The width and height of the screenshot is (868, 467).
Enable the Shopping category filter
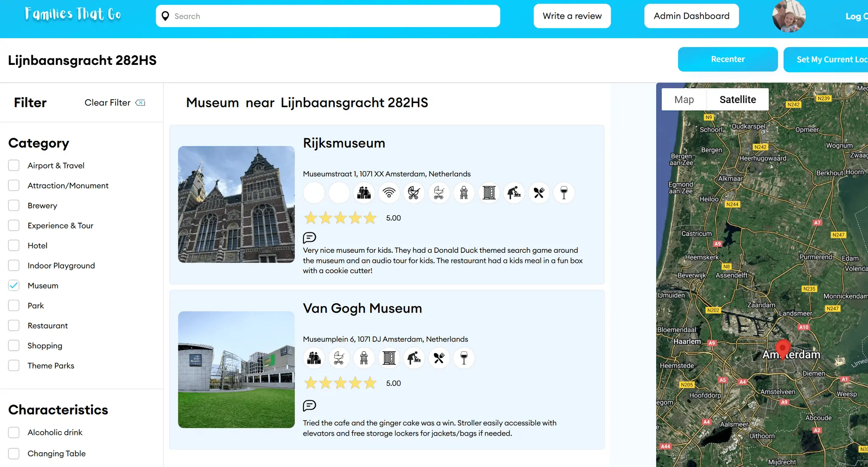[x=14, y=345]
